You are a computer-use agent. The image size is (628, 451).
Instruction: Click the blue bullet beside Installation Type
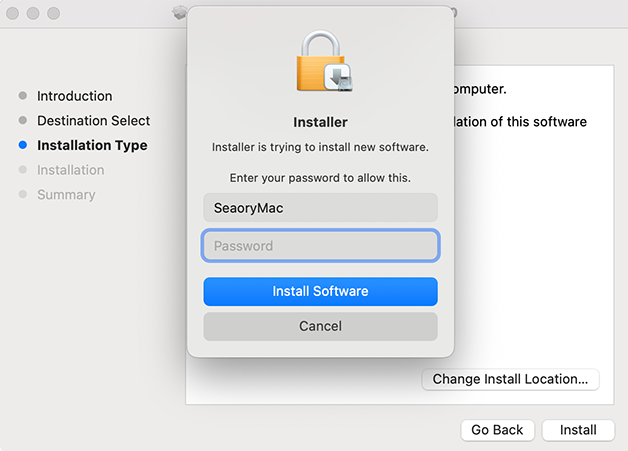point(23,145)
